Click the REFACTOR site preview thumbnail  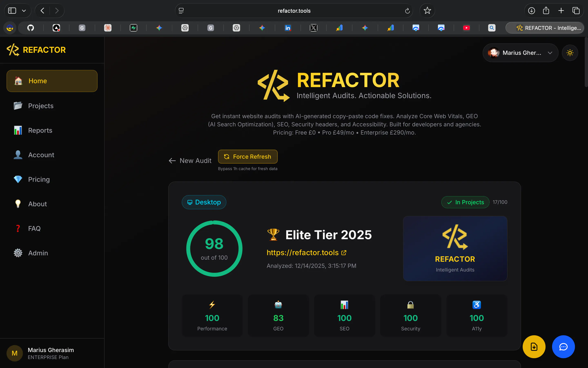tap(455, 248)
